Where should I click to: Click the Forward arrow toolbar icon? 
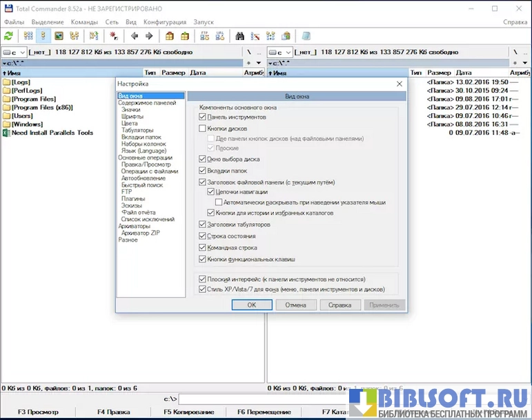[148, 36]
